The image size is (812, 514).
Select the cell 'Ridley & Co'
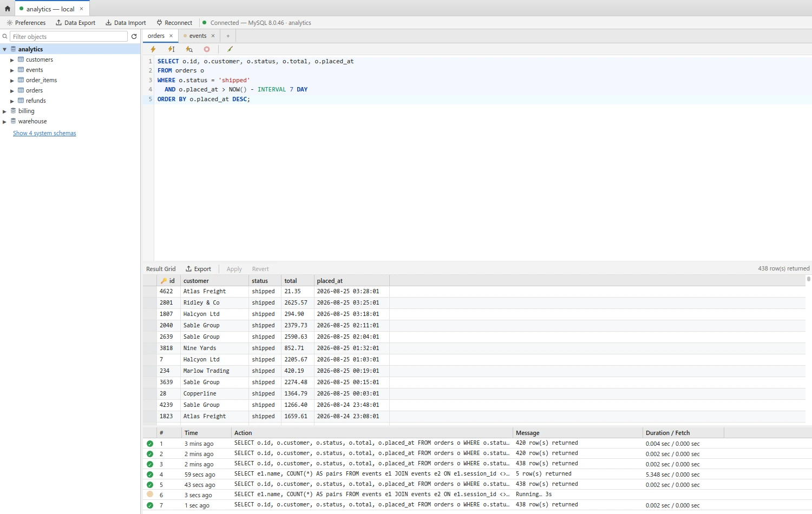point(214,302)
